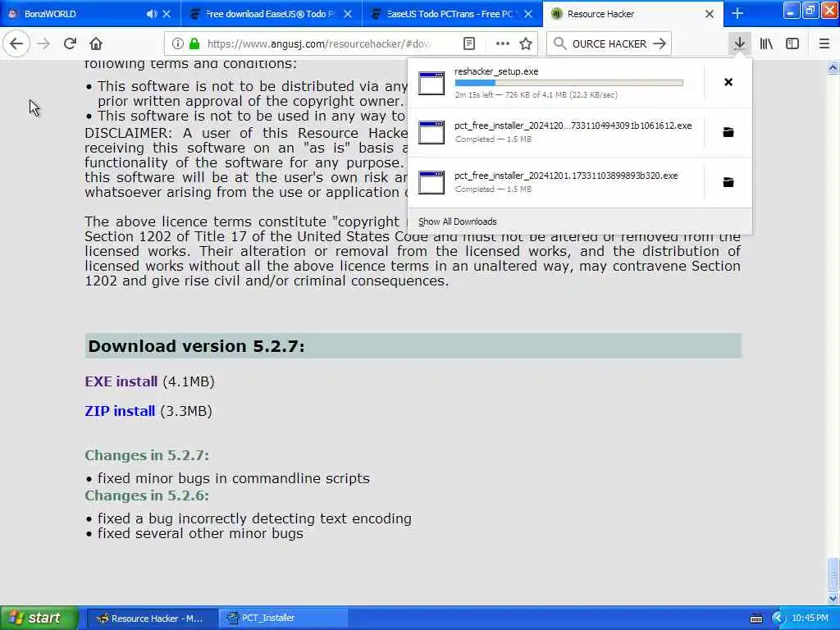Open folder for pct_free_installer ending 3b320.exe
The height and width of the screenshot is (630, 840).
pos(728,182)
